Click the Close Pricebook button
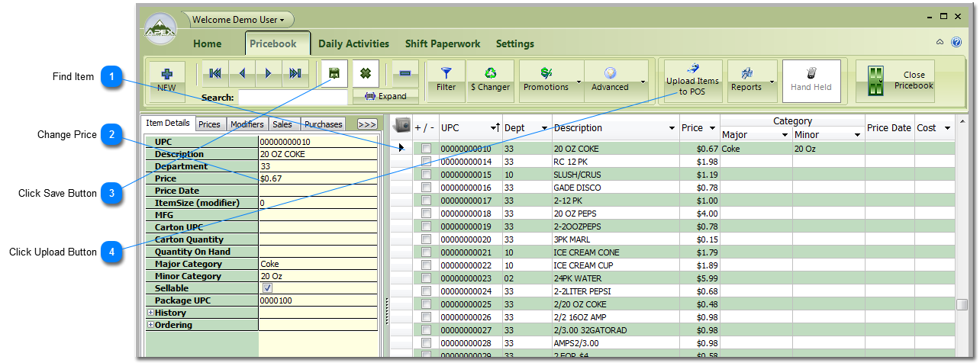 tap(895, 81)
